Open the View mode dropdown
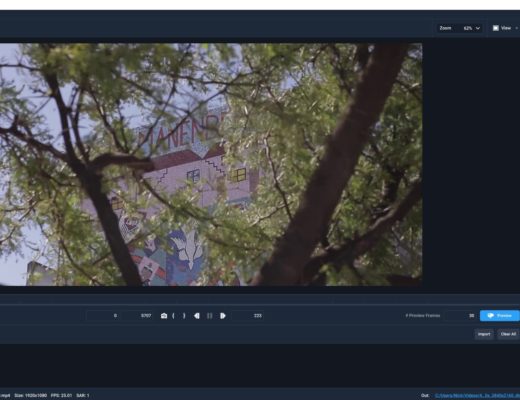 coord(505,28)
